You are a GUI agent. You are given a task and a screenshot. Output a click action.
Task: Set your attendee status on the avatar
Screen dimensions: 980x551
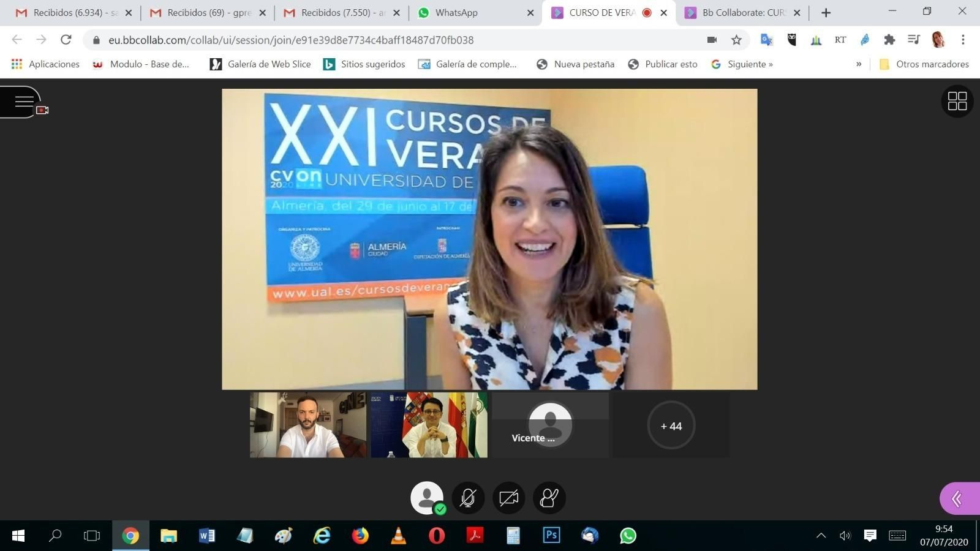(427, 498)
